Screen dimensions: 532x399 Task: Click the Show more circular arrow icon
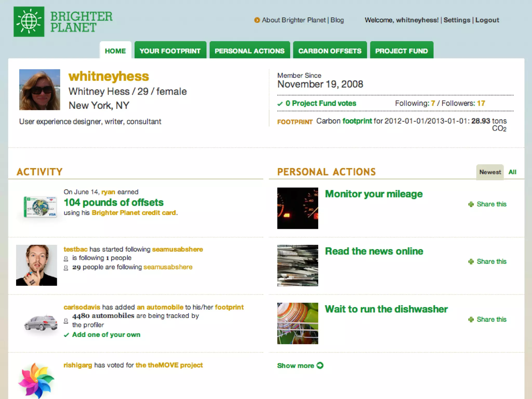[x=320, y=365]
